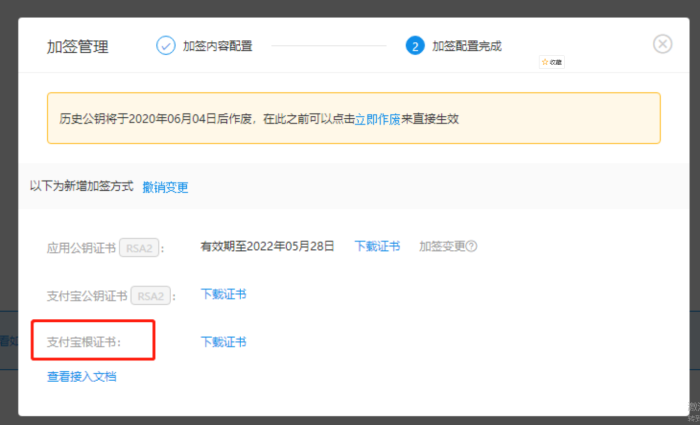The image size is (700, 425).
Task: Download the 支付宝公钥证书 certificate
Action: [x=223, y=294]
